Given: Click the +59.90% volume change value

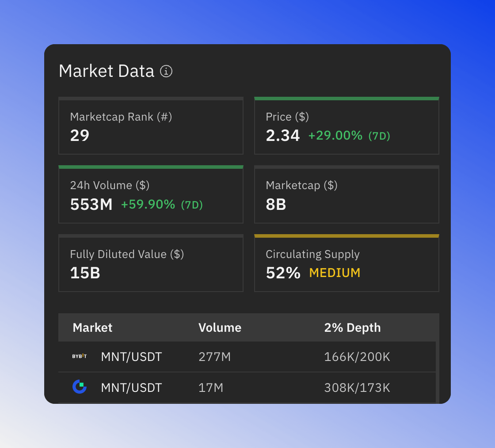Looking at the screenshot, I should (148, 205).
